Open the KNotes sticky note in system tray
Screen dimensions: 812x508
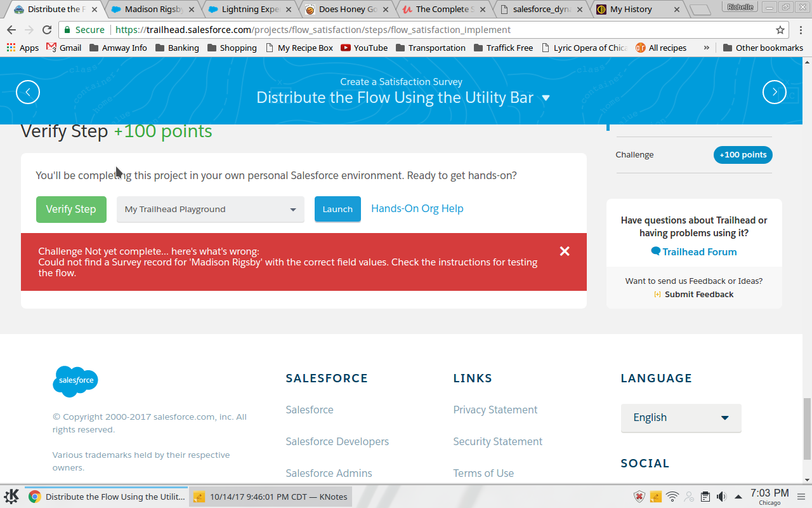(655, 496)
